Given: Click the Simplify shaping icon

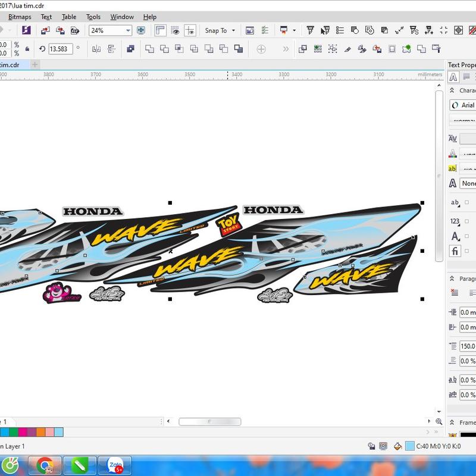Looking at the screenshot, I should [x=194, y=49].
